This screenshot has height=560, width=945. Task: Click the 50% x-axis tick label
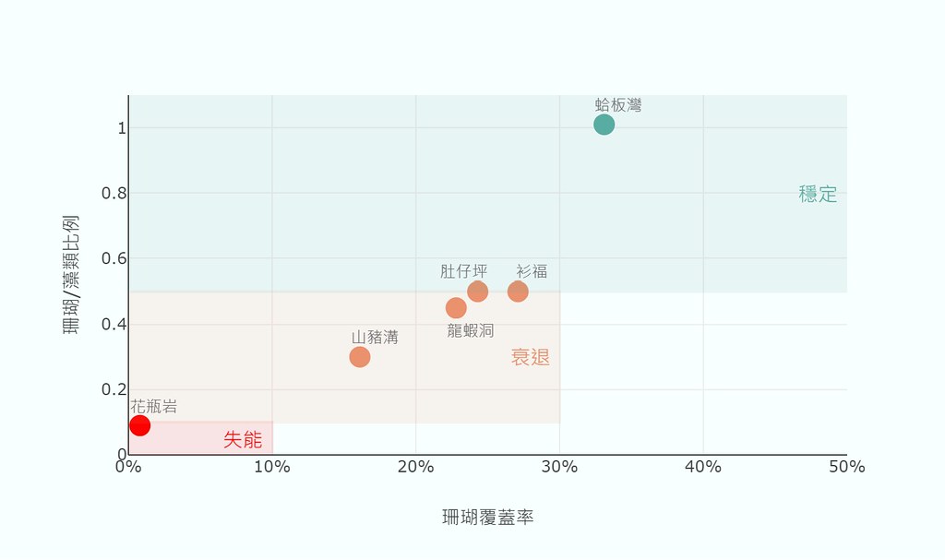pyautogui.click(x=847, y=467)
